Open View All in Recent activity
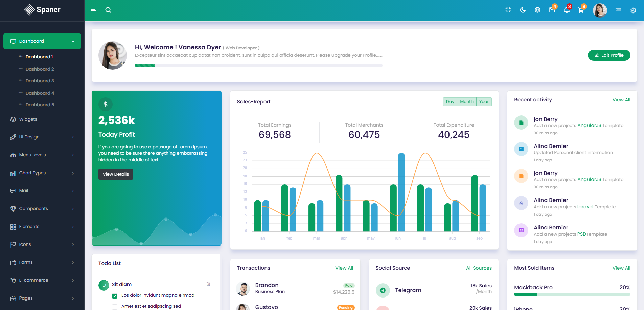644x310 pixels. 621,100
